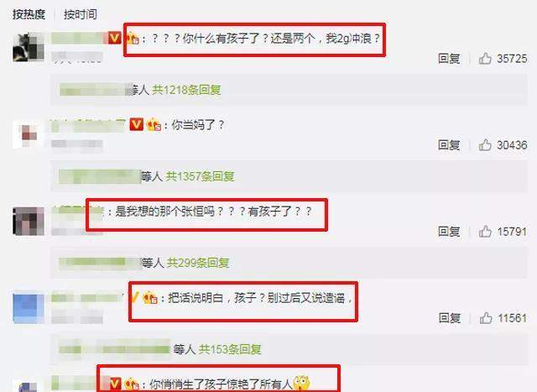Switch to 按时间 sorting tab

tap(81, 14)
